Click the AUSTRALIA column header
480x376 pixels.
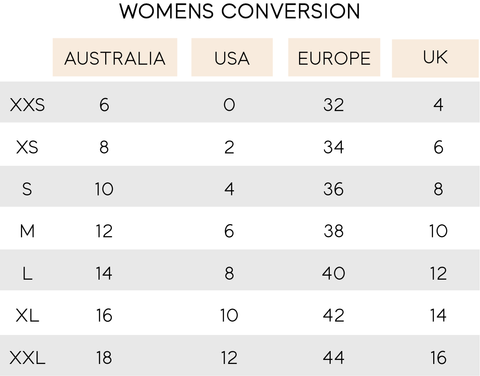tap(115, 57)
